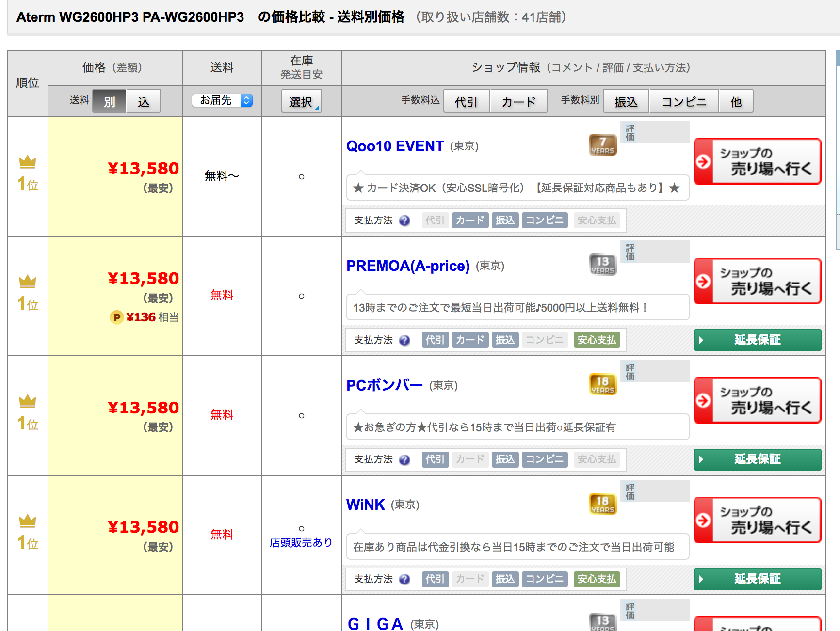
Task: Click the 18 YEARS badge for PCボンバー
Action: (x=602, y=384)
